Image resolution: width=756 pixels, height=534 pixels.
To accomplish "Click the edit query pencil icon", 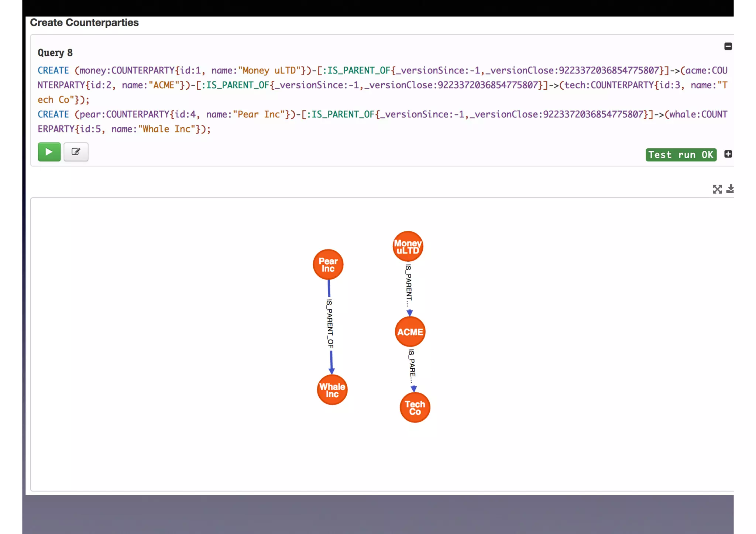I will [76, 152].
